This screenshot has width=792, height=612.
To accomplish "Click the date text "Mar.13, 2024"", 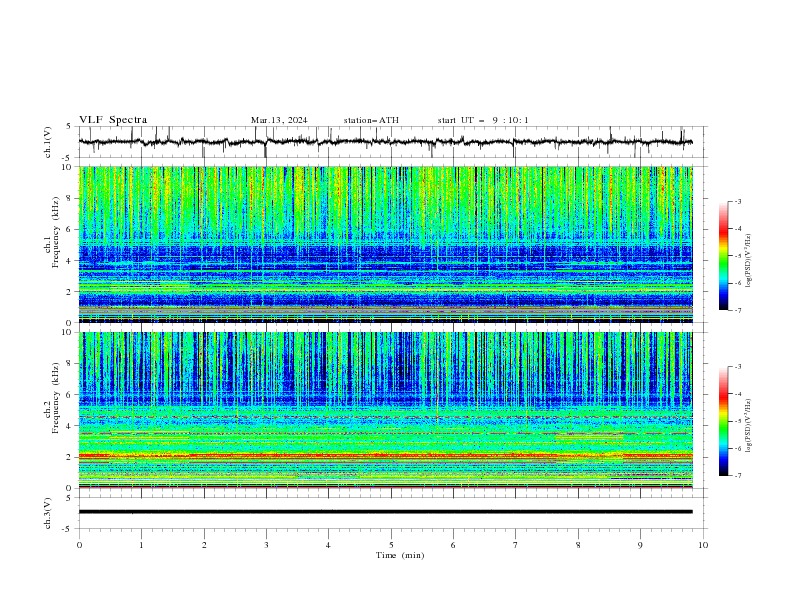I will click(x=279, y=120).
